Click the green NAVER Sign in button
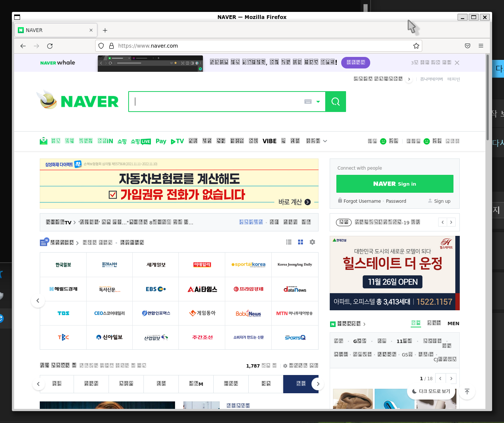The image size is (504, 423). [395, 184]
